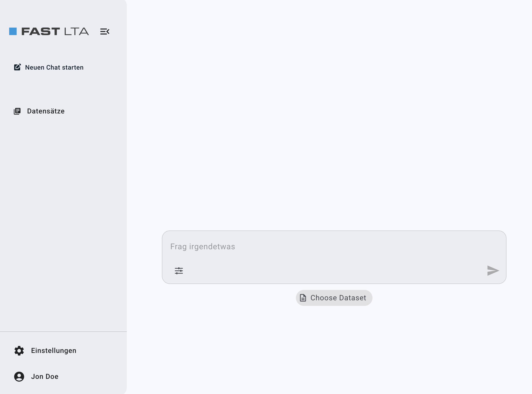Open the "Jon Doe" profile name
The height and width of the screenshot is (394, 532).
click(45, 377)
